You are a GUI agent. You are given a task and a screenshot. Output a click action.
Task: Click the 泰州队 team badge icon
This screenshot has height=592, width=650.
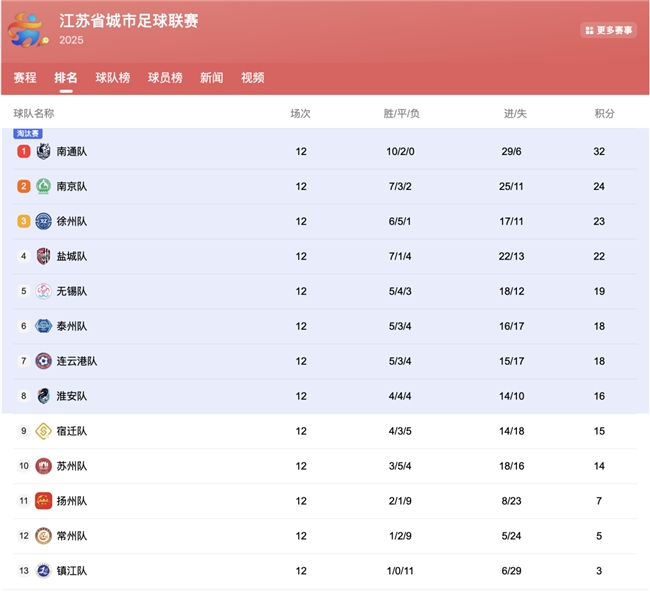(x=43, y=326)
